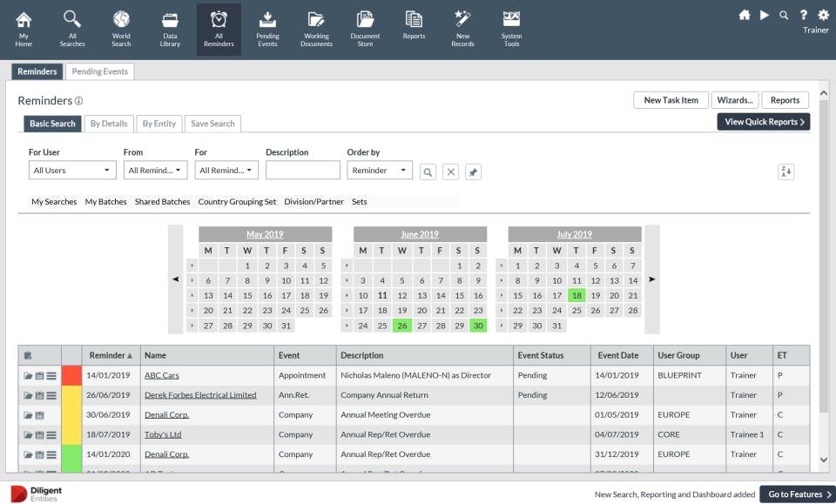Click the New Task Item button
This screenshot has width=836, height=504.
point(671,100)
